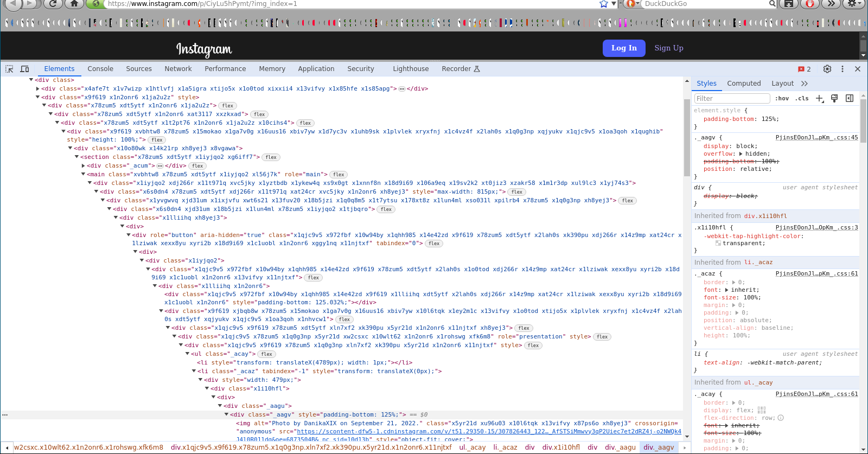Click the padding-bottom 125% value

(x=770, y=119)
